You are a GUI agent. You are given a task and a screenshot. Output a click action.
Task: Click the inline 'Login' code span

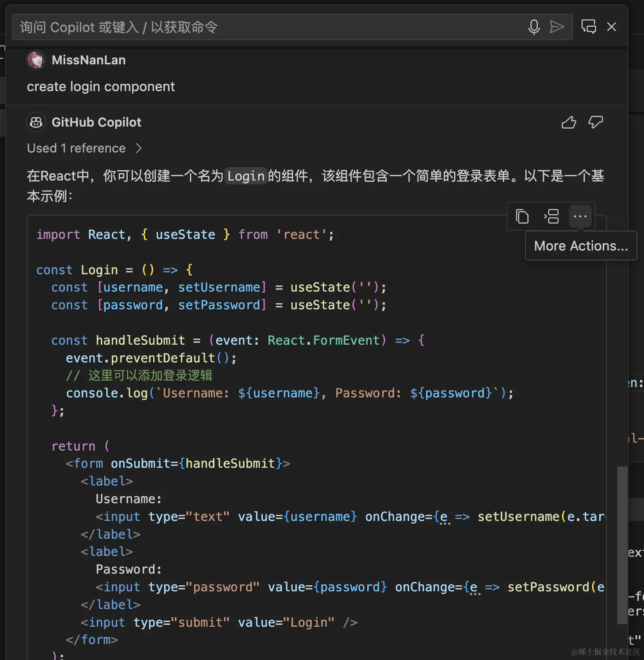246,176
